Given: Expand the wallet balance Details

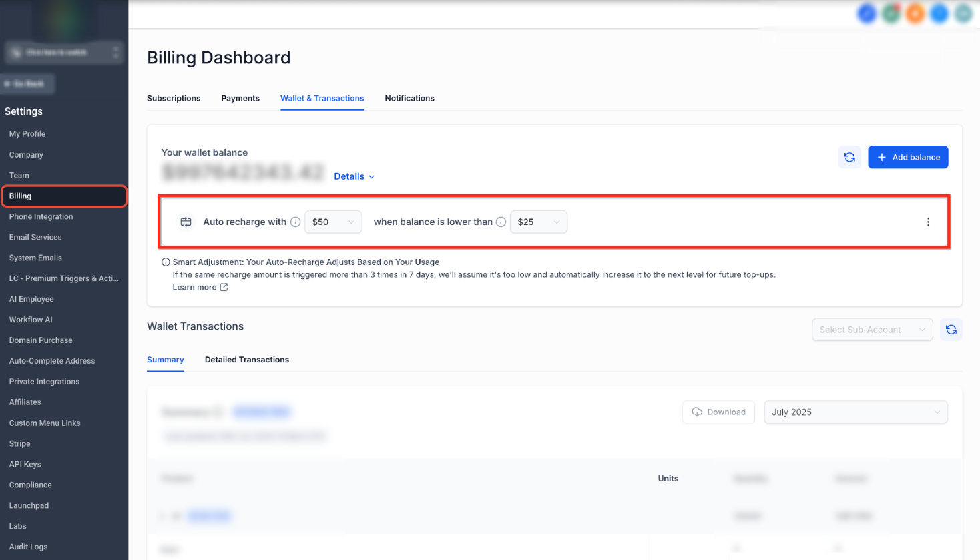Looking at the screenshot, I should tap(354, 176).
